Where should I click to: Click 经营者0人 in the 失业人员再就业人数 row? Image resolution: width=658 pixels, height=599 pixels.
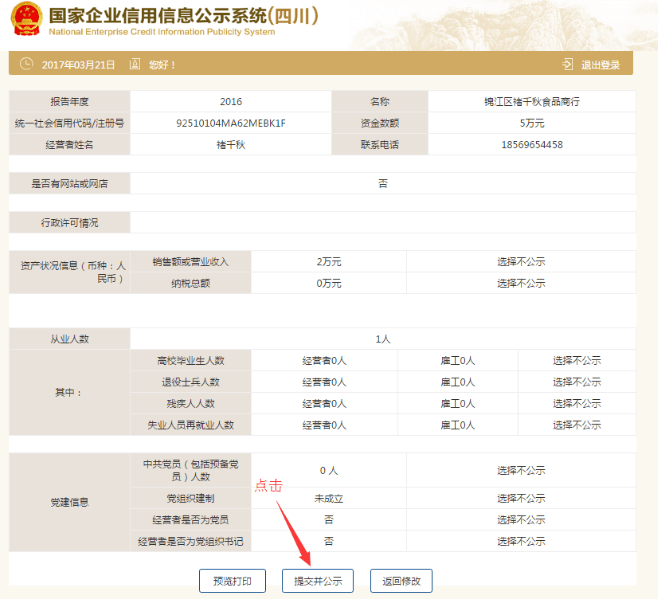point(324,425)
